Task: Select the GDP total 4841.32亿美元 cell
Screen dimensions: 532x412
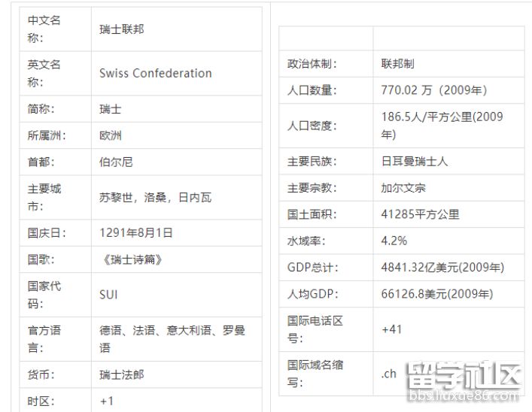Action: click(442, 267)
